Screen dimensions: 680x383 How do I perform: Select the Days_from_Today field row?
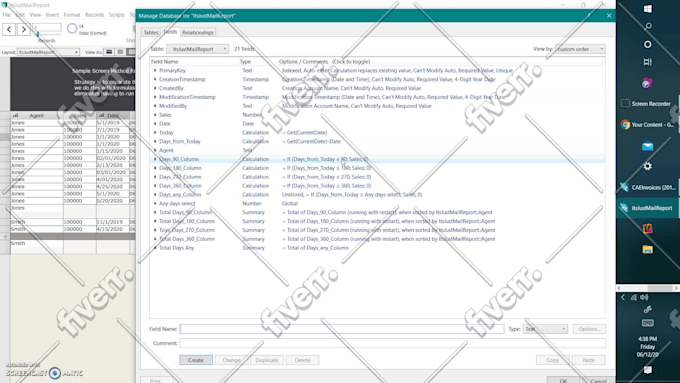pyautogui.click(x=377, y=141)
